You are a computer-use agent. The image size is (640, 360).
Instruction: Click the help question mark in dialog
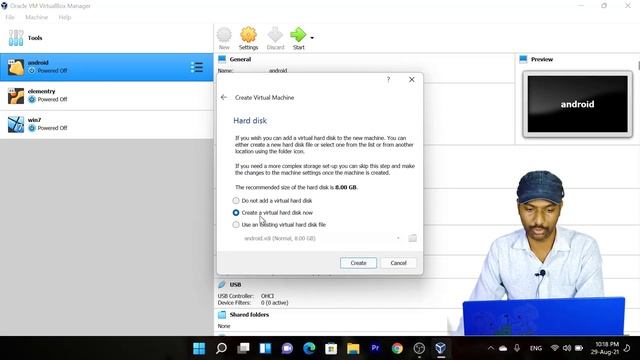pos(388,80)
